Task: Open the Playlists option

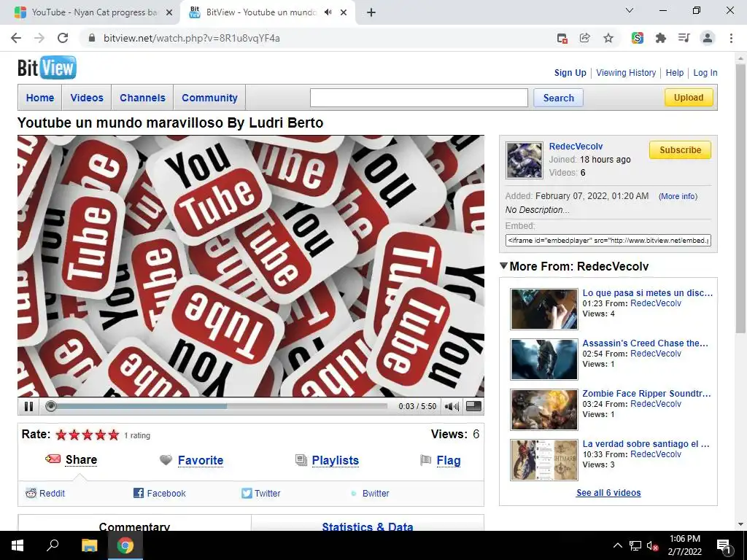Action: [336, 461]
